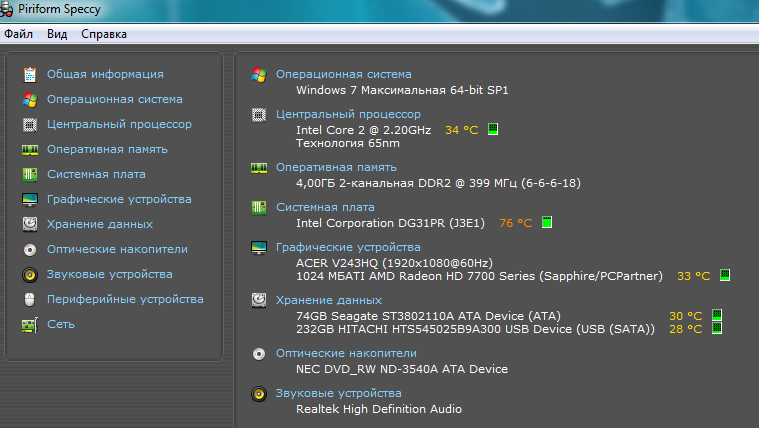
Task: Show Графические устройства from the sidebar
Action: coord(119,199)
